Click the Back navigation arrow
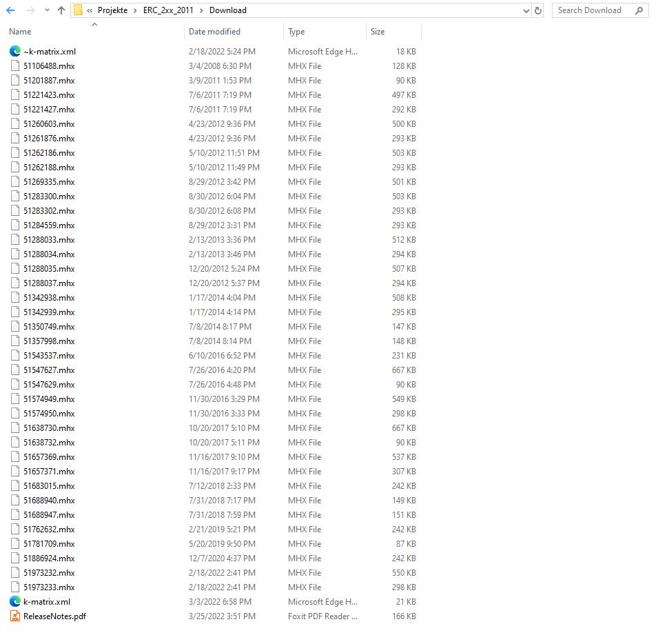The image size is (658, 644). tap(10, 10)
